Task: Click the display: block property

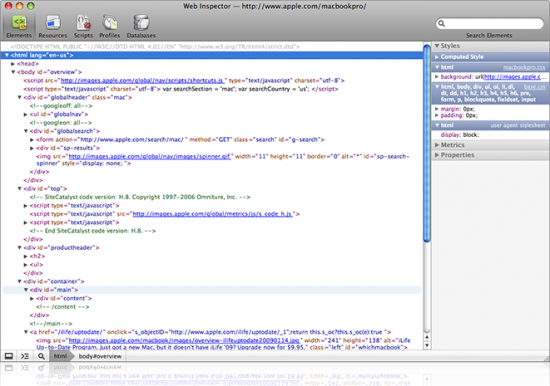Action: pos(460,135)
